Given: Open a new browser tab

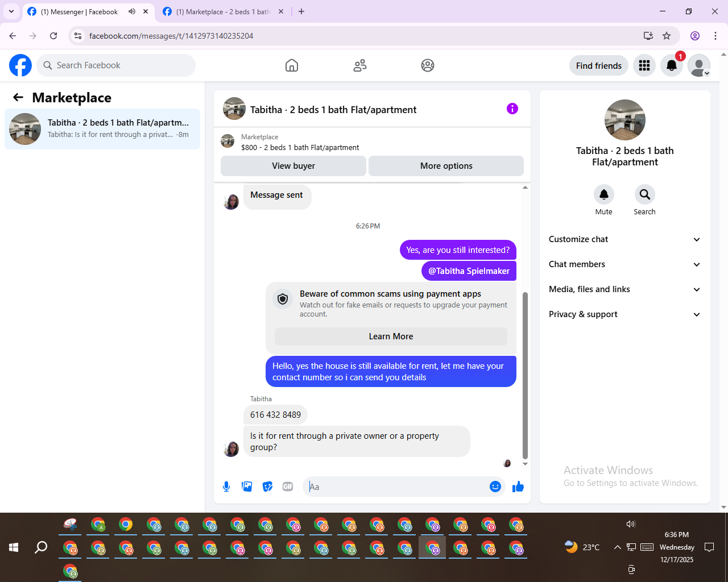Looking at the screenshot, I should pyautogui.click(x=301, y=11).
